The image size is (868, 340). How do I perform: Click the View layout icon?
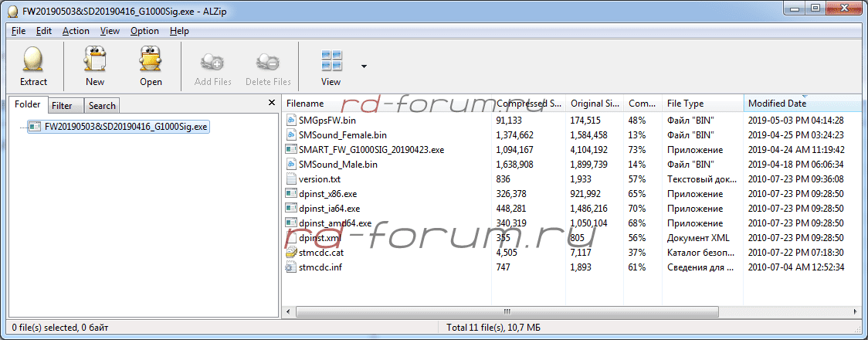coord(331,59)
